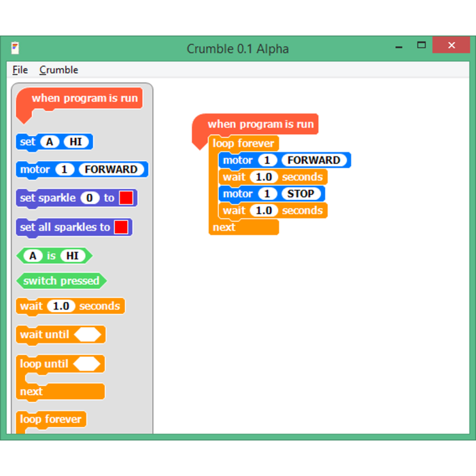
Task: Click the 1.0 seconds field in palette wait block
Action: point(61,306)
